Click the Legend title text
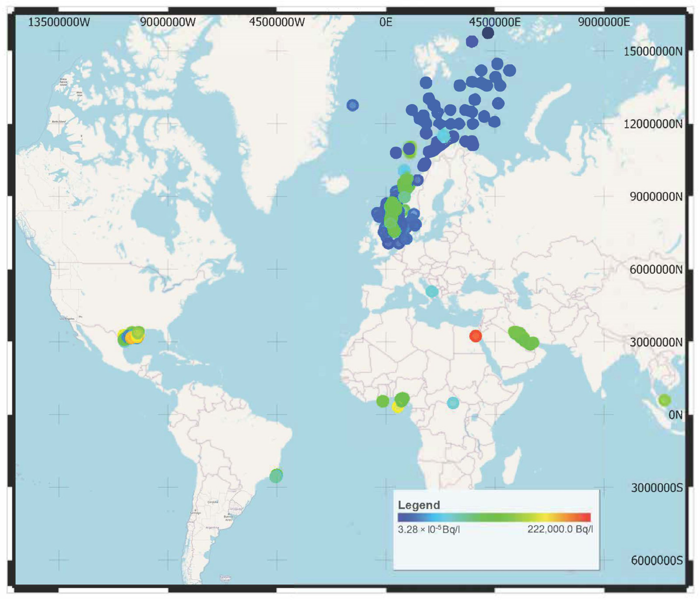The width and height of the screenshot is (700, 600). point(419,505)
